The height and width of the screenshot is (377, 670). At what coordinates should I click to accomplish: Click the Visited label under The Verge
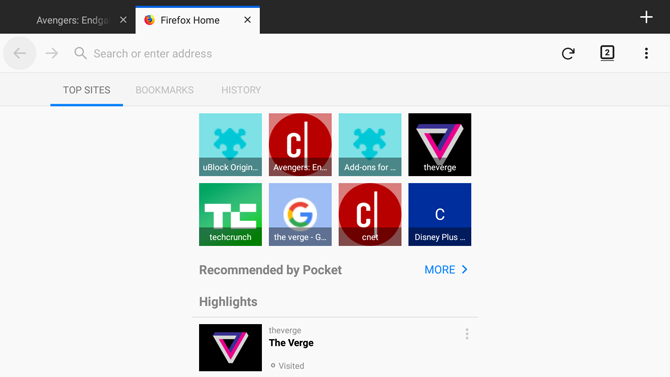[x=291, y=366]
